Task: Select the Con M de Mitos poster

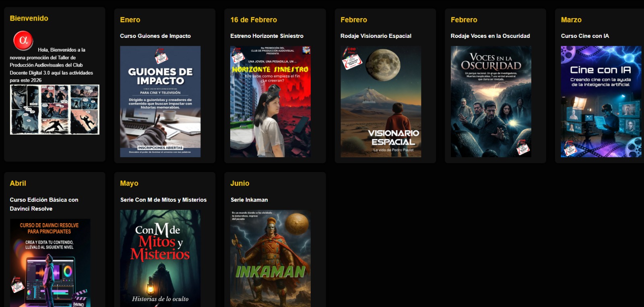Action: pos(160,258)
